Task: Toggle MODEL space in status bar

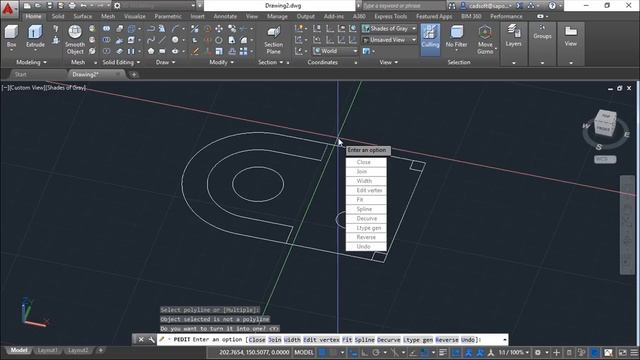Action: (x=304, y=353)
